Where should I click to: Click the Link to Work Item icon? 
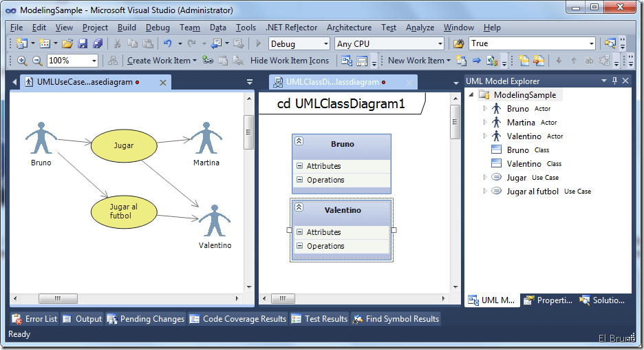pos(208,61)
